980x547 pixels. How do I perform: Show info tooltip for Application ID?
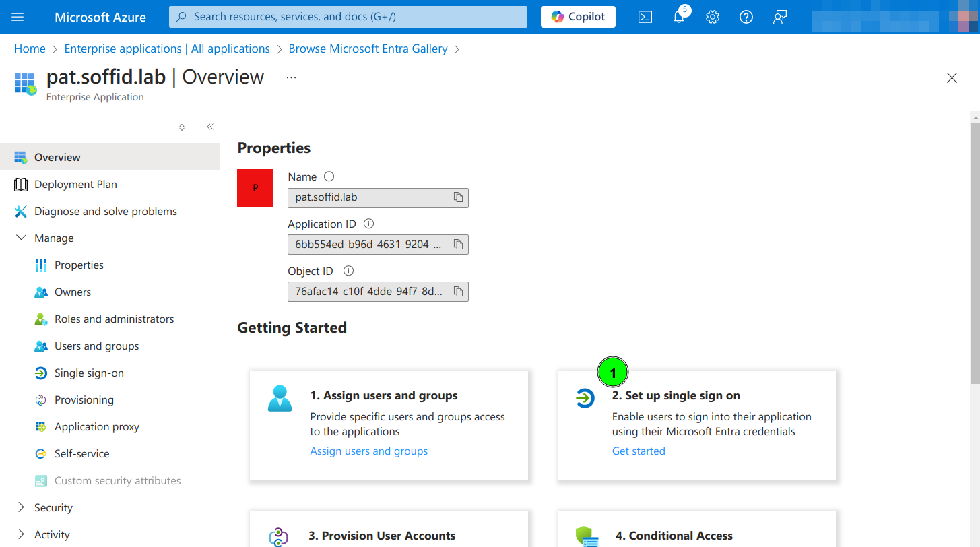point(368,224)
